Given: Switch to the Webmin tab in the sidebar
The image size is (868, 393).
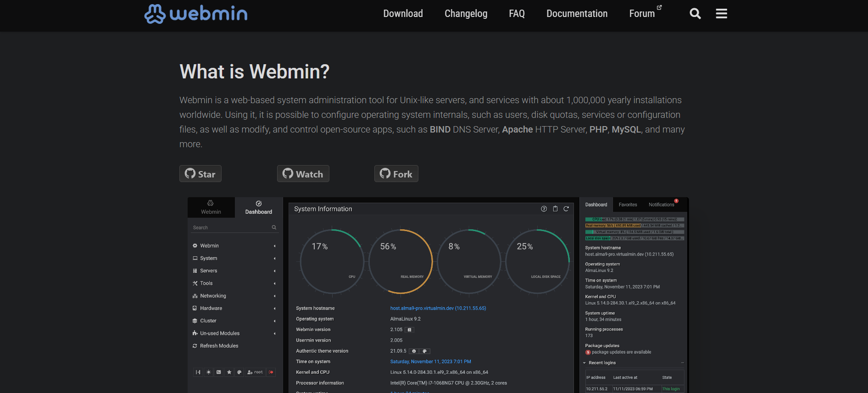Looking at the screenshot, I should [x=211, y=207].
